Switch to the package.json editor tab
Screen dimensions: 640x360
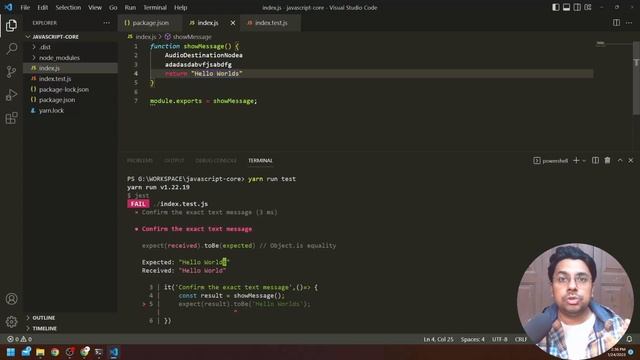coord(149,23)
